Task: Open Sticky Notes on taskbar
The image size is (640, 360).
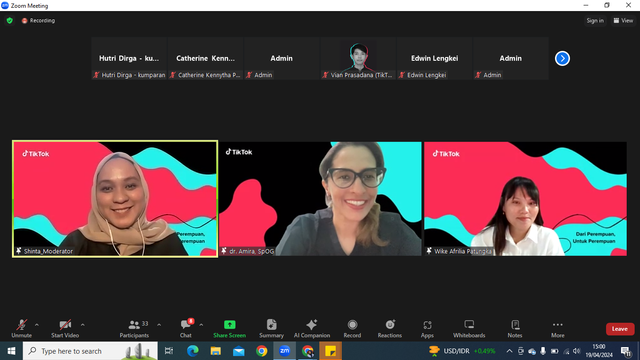Action: tap(331, 351)
